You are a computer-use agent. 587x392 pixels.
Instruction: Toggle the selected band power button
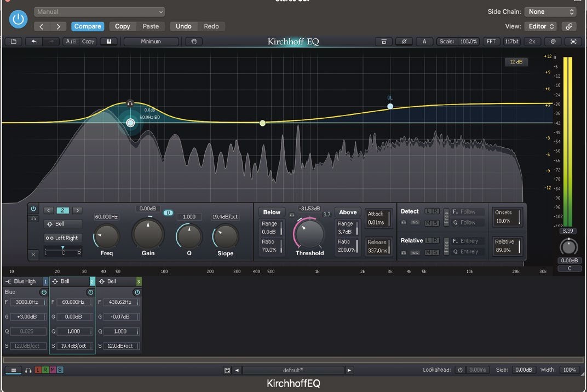coord(33,209)
